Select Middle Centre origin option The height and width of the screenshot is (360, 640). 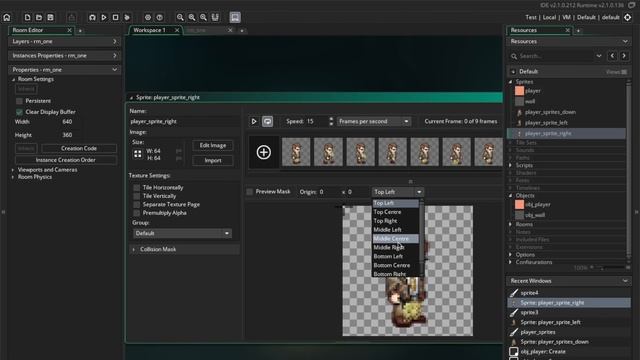click(395, 239)
